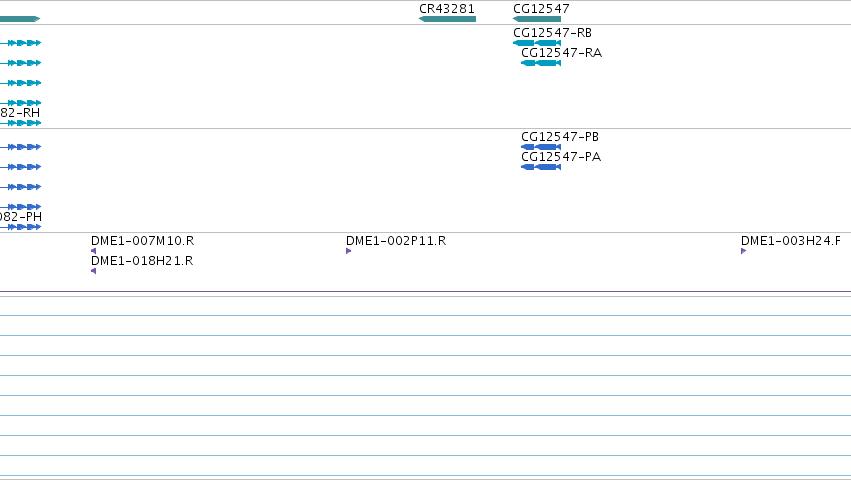This screenshot has width=851, height=480.
Task: Select the DME1-018H21.R label
Action: coord(142,261)
